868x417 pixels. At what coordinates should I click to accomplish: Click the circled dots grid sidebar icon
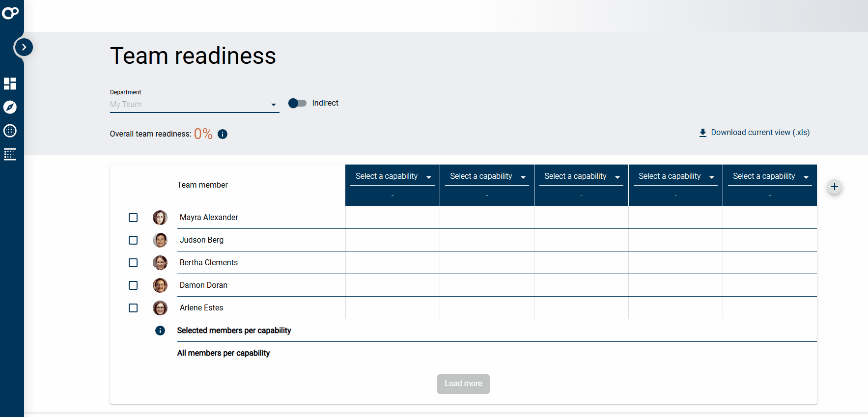click(10, 131)
